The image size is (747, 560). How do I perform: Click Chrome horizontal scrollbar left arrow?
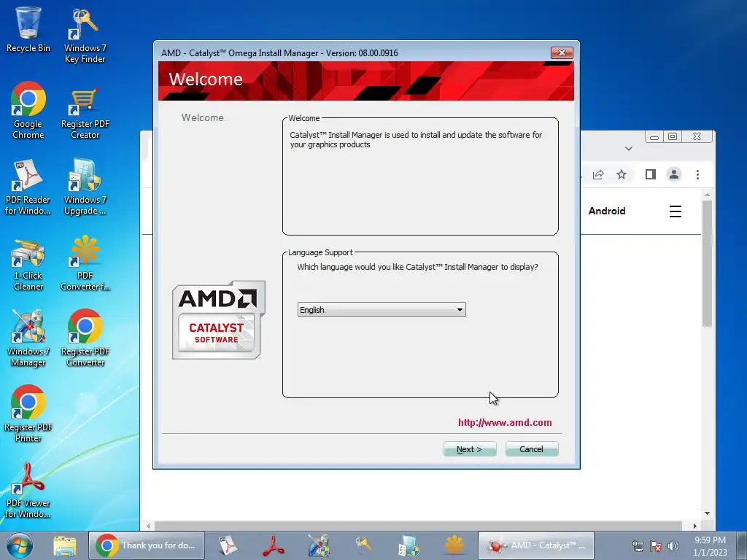149,526
